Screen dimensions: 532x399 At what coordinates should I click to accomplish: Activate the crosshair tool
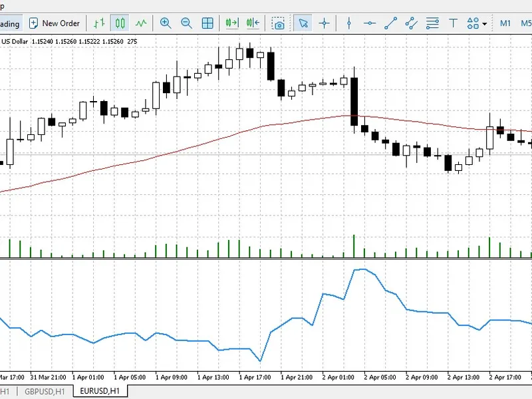click(x=325, y=23)
